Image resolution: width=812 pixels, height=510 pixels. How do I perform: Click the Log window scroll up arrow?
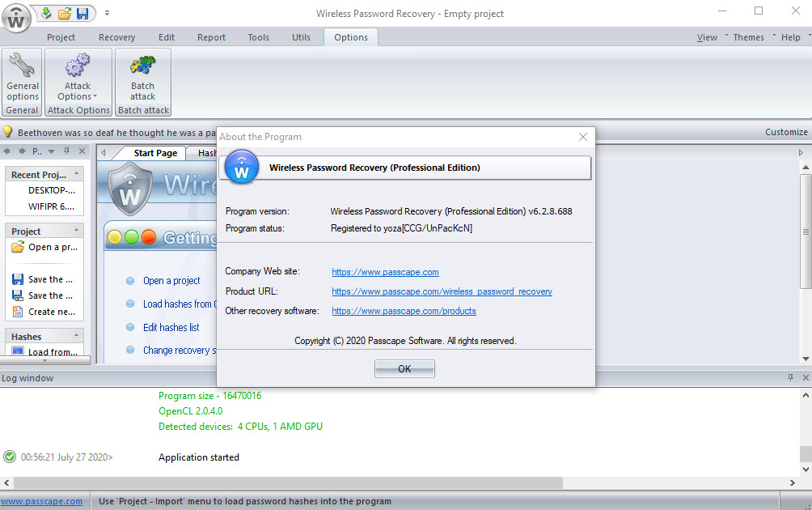point(806,395)
